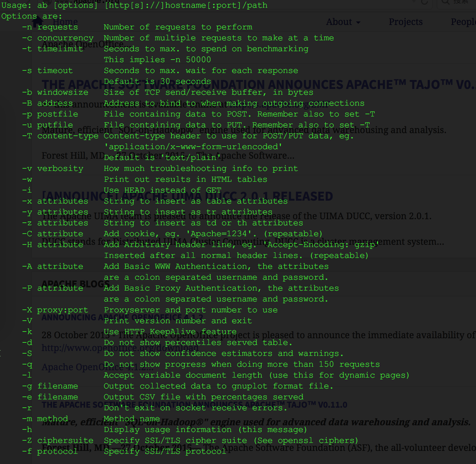Click the '-T content-type' option text
Viewport: 476px width, 464px height.
pyautogui.click(x=60, y=136)
